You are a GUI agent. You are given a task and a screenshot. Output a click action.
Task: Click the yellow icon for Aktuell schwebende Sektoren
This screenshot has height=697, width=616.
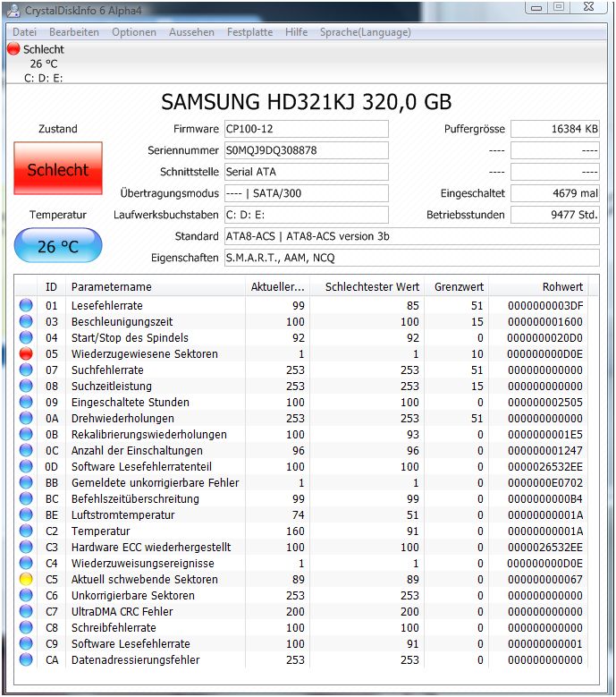(26, 579)
